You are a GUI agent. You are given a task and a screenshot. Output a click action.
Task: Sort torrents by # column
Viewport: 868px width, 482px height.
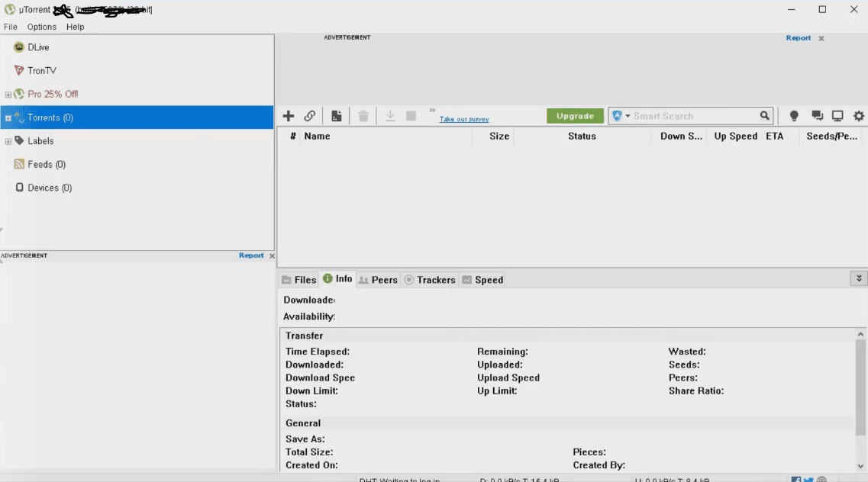pyautogui.click(x=293, y=136)
